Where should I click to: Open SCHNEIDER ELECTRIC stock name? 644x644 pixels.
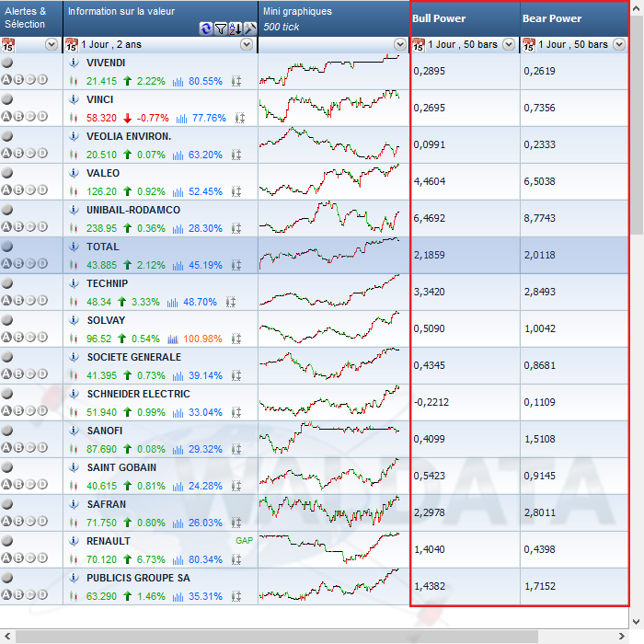click(138, 394)
